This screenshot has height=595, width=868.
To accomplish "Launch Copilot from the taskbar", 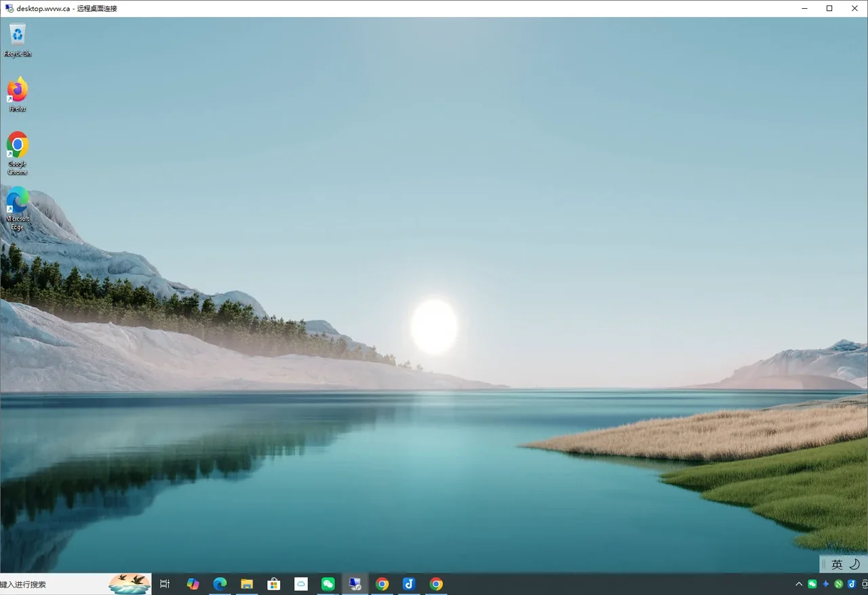I will coord(193,584).
